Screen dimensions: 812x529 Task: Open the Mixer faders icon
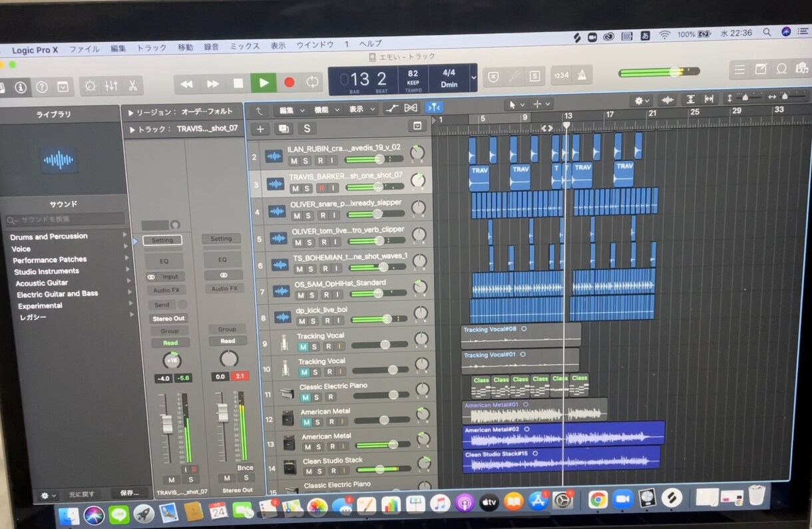click(x=111, y=86)
